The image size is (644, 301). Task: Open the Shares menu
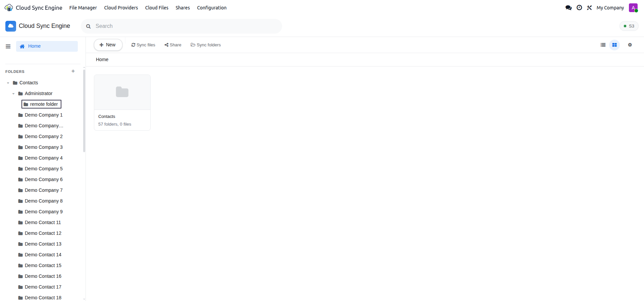tap(183, 8)
